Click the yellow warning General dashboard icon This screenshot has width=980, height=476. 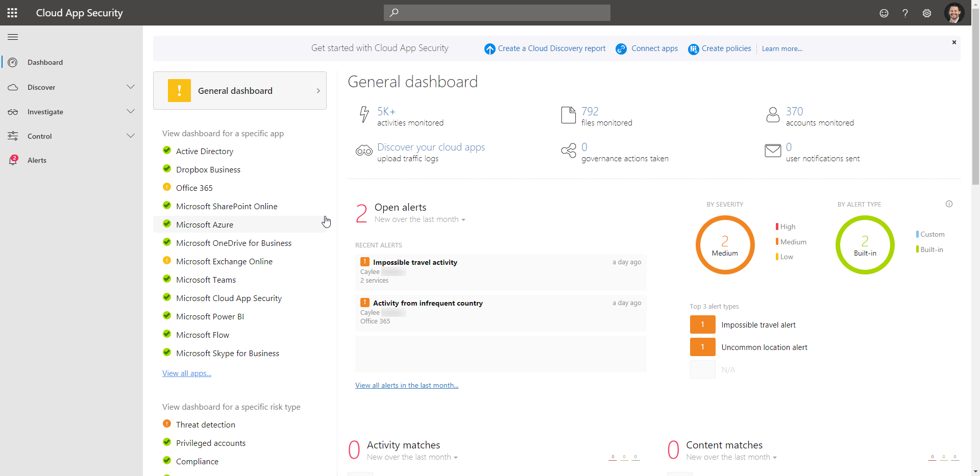[179, 91]
